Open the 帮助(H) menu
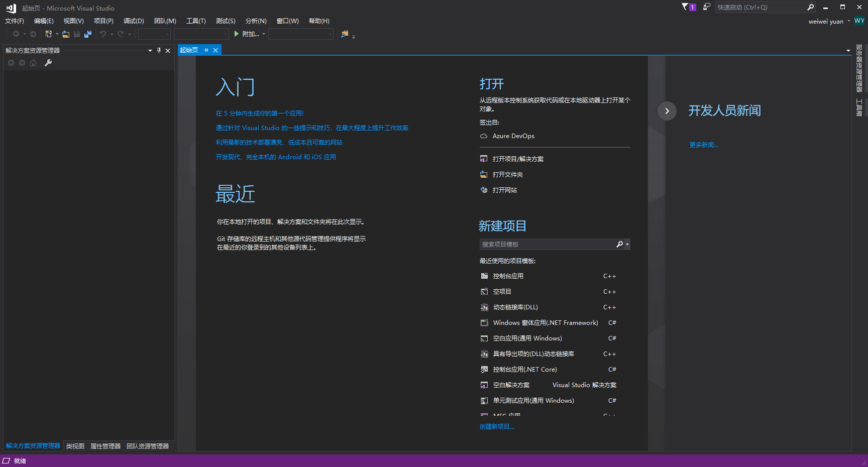This screenshot has height=467, width=868. point(319,21)
